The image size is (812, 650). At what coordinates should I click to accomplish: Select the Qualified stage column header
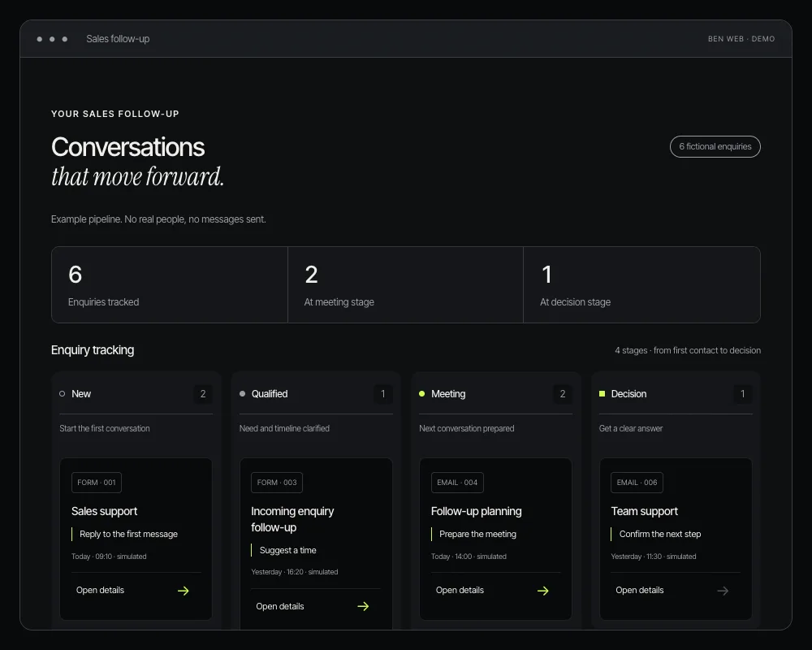click(x=316, y=394)
